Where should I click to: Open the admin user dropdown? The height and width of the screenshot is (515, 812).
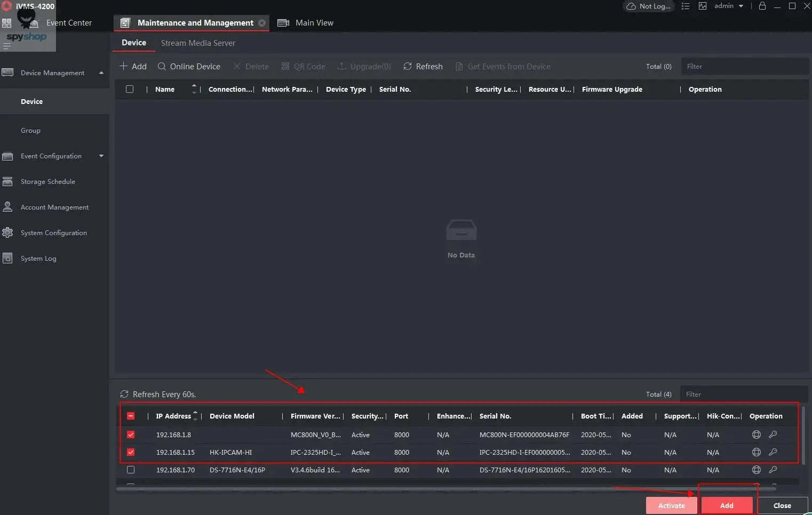tap(729, 6)
